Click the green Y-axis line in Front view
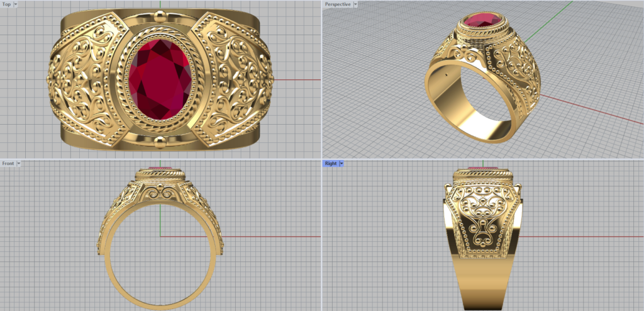The width and height of the screenshot is (644, 311). point(160,217)
